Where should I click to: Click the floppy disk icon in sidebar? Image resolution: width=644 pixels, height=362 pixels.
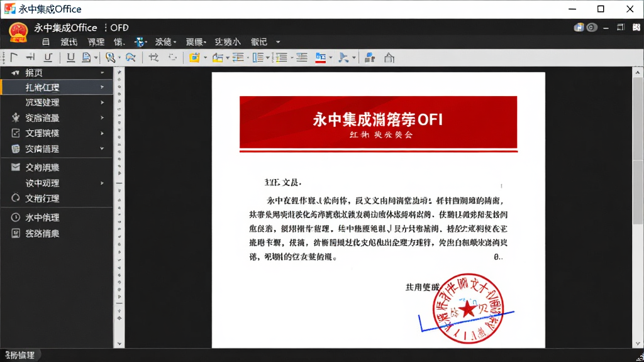click(x=16, y=233)
